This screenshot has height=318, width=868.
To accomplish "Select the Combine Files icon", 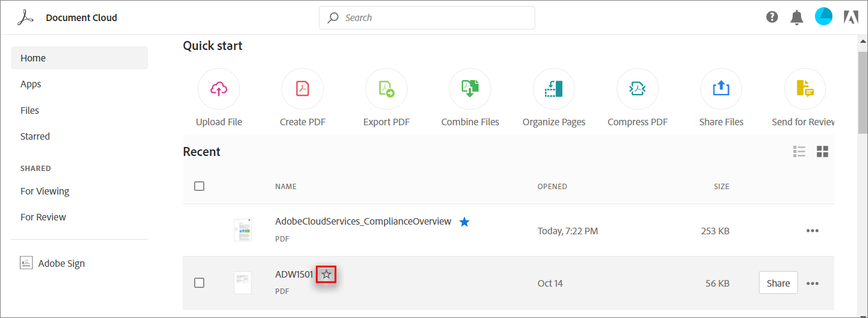I will point(470,90).
